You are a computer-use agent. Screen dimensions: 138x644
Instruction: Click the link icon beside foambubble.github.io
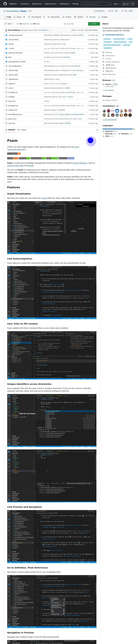coord(103,35)
